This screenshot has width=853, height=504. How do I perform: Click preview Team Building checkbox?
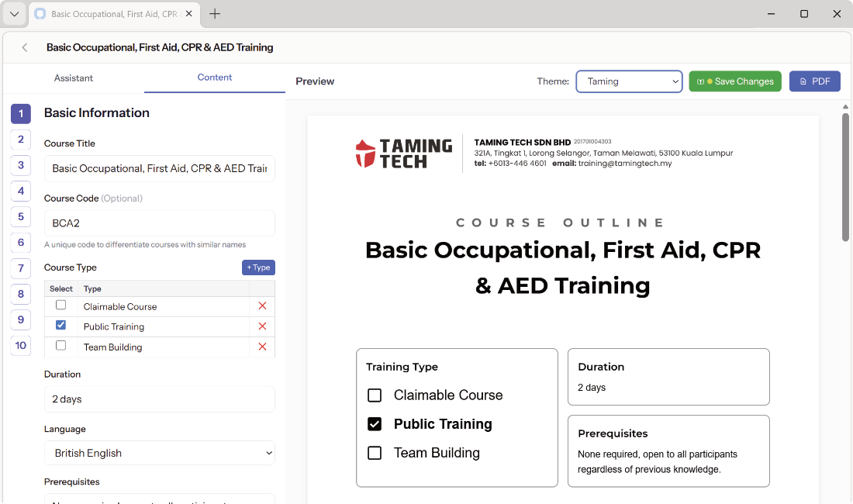tap(375, 453)
